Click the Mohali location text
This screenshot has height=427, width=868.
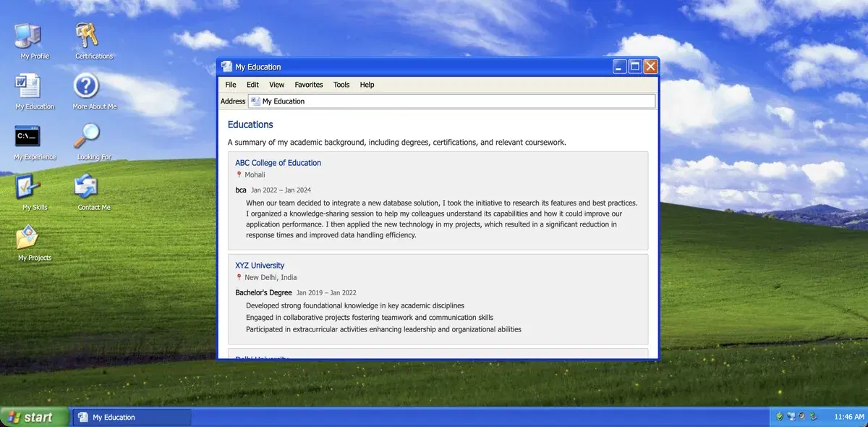255,174
